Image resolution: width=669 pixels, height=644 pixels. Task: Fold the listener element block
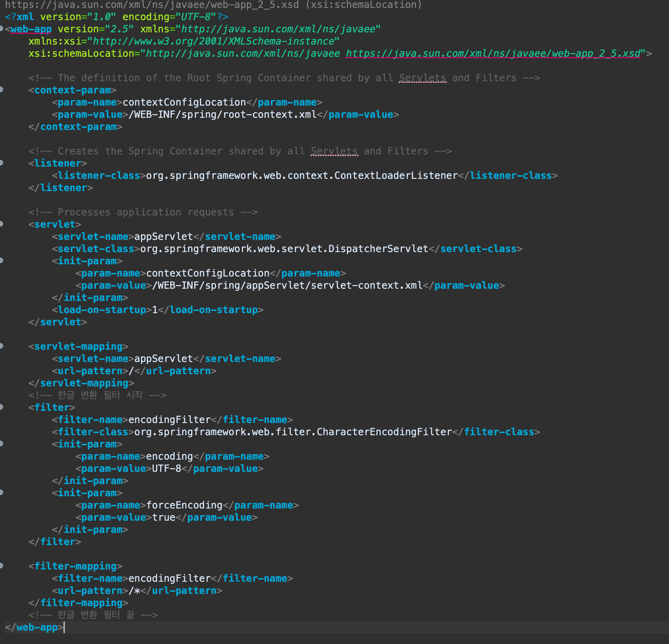pos(1,163)
